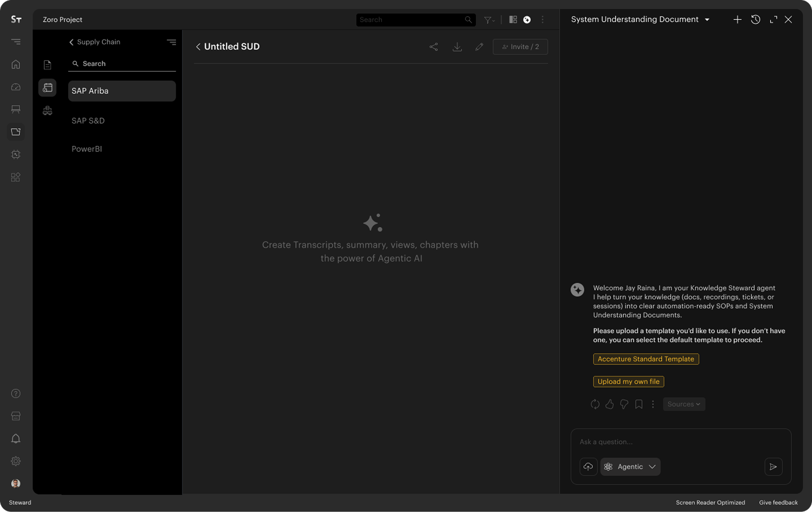This screenshot has height=512, width=812.
Task: Click the share icon next to Untitled SUD
Action: click(434, 47)
